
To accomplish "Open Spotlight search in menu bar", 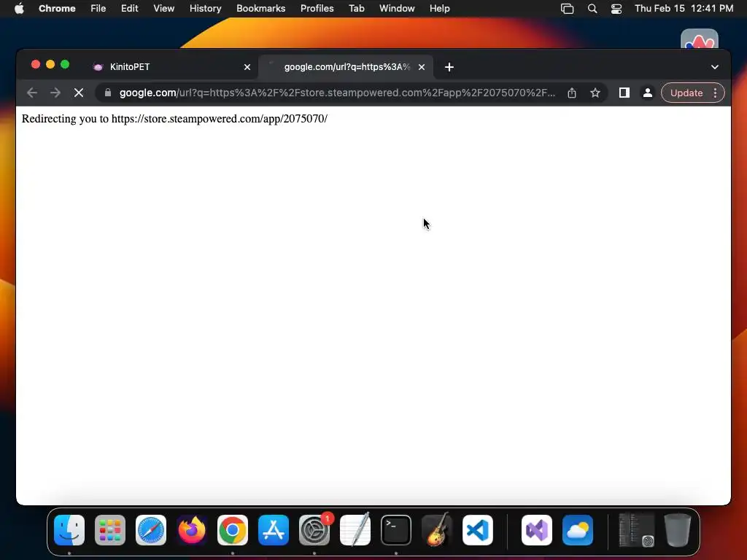I will (592, 9).
